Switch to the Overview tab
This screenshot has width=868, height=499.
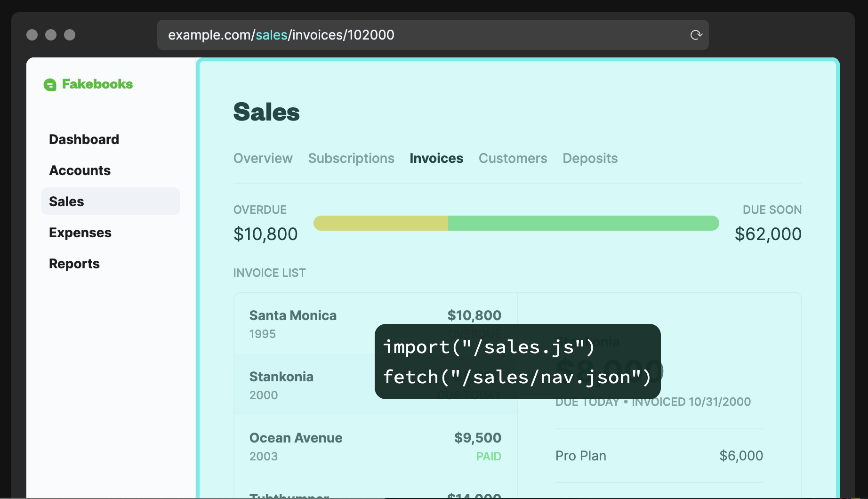point(263,158)
